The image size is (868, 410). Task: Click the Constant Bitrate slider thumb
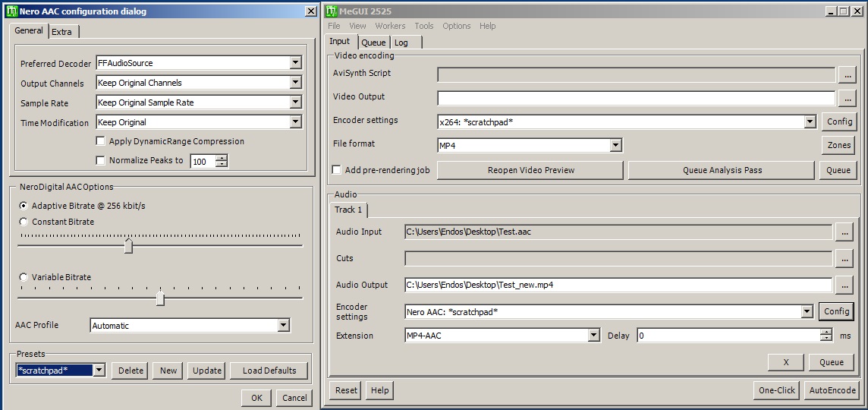coord(128,245)
